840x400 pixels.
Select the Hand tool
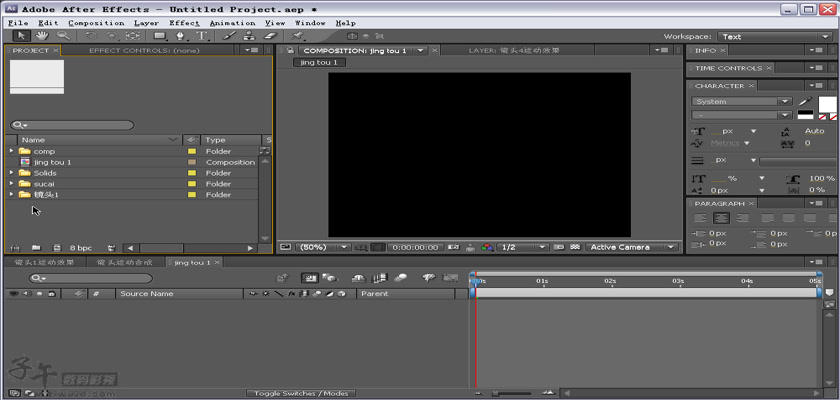42,36
